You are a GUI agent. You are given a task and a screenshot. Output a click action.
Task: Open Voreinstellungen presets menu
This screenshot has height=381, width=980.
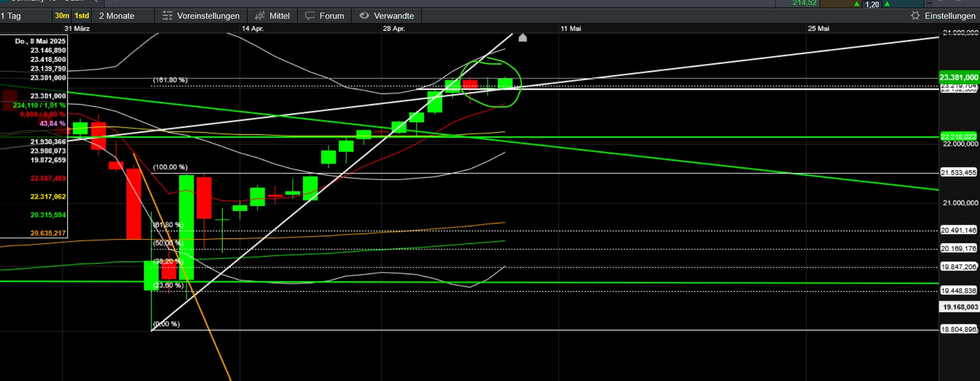[x=201, y=16]
